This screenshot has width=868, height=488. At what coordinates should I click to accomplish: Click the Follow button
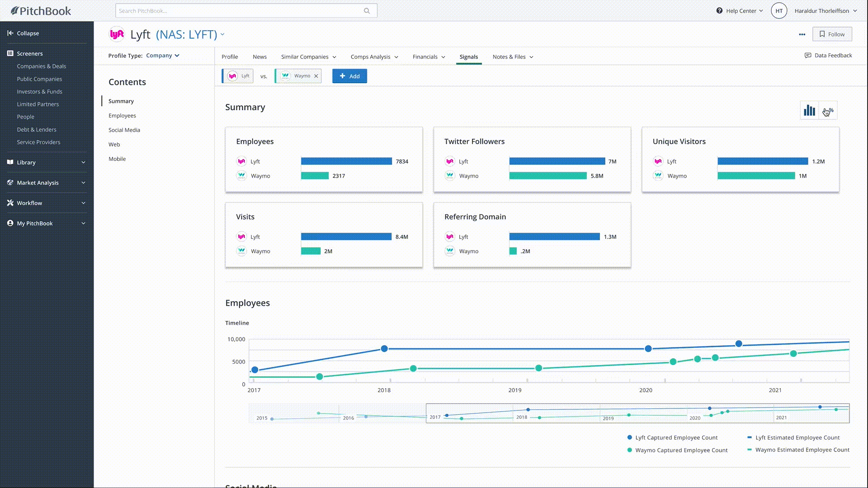(832, 34)
